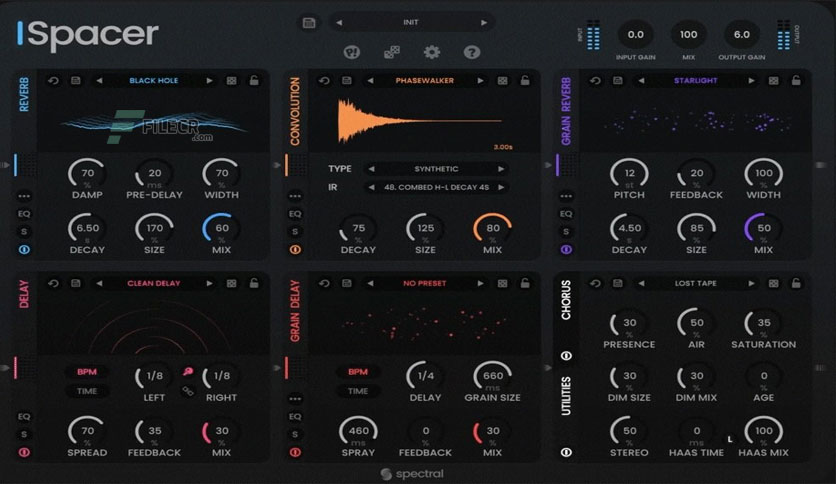Randomize the Grain Reverb dice icon
Viewport: 836px width, 484px height.
click(773, 80)
